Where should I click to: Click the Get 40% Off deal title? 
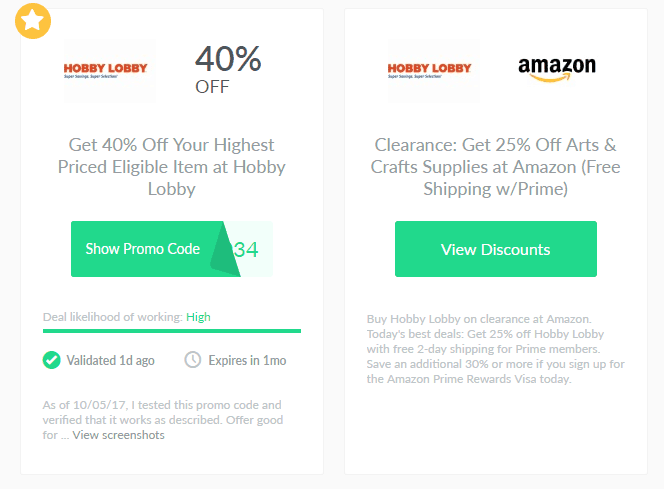172,167
